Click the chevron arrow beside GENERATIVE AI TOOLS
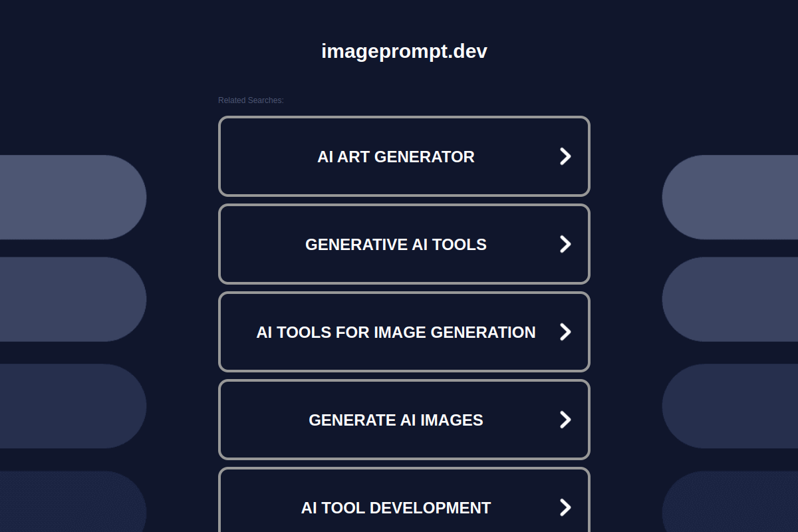 click(x=565, y=244)
